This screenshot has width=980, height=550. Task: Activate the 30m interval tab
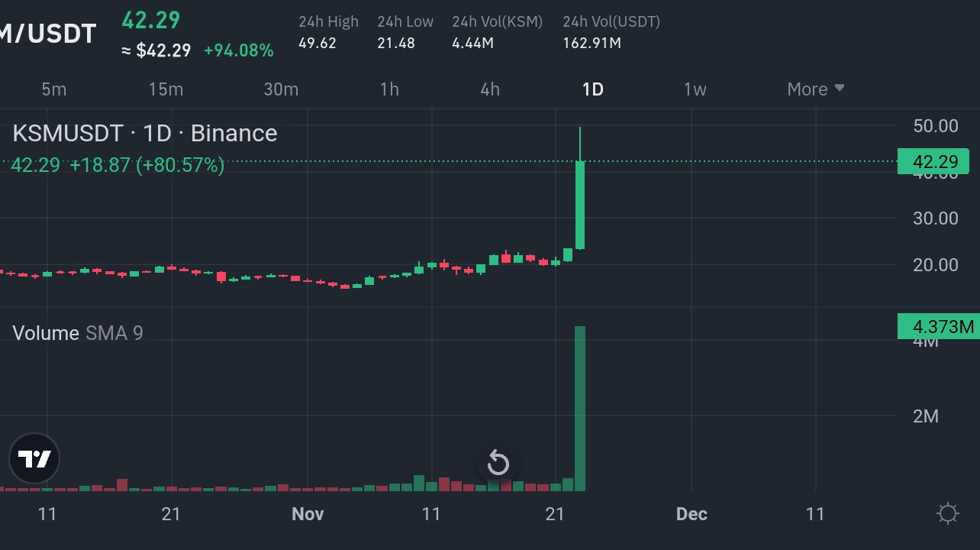point(281,89)
